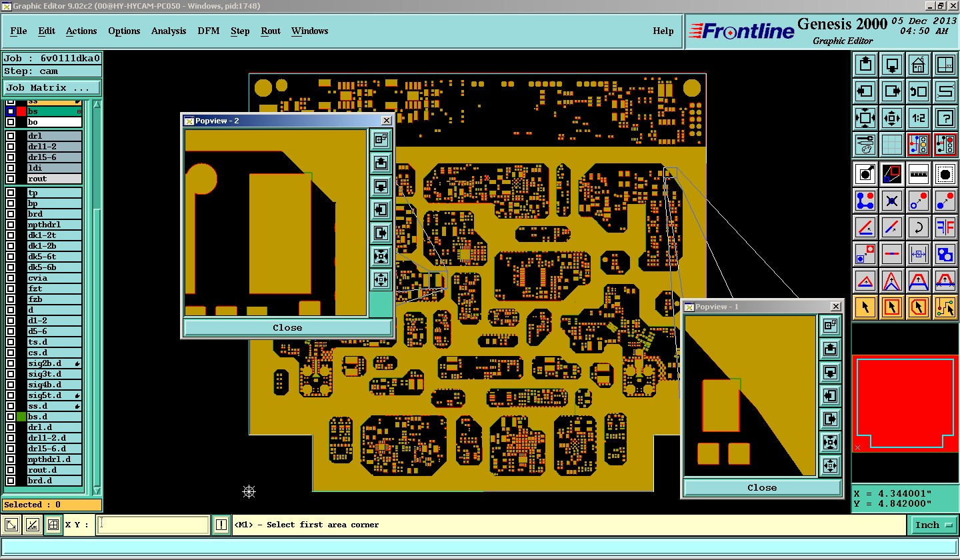This screenshot has width=960, height=560.
Task: Click the previous view (undo zoom) icon
Action: point(919,92)
